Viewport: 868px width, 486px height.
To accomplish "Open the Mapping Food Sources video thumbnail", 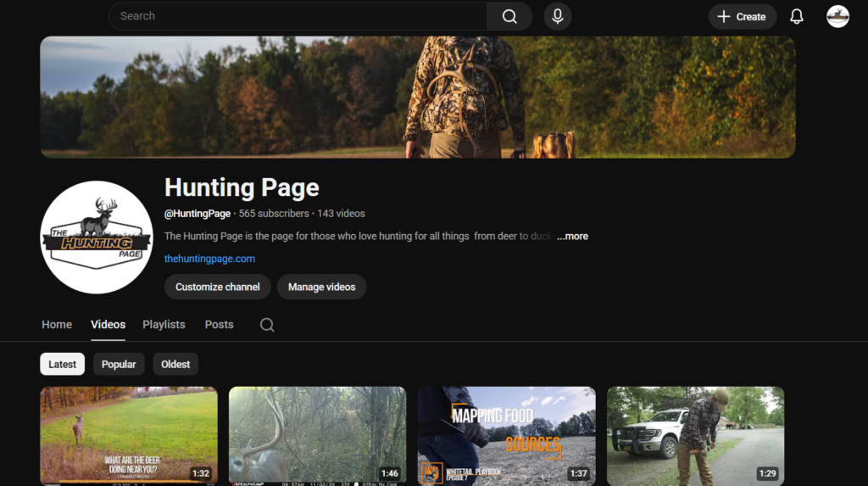I will [x=506, y=435].
